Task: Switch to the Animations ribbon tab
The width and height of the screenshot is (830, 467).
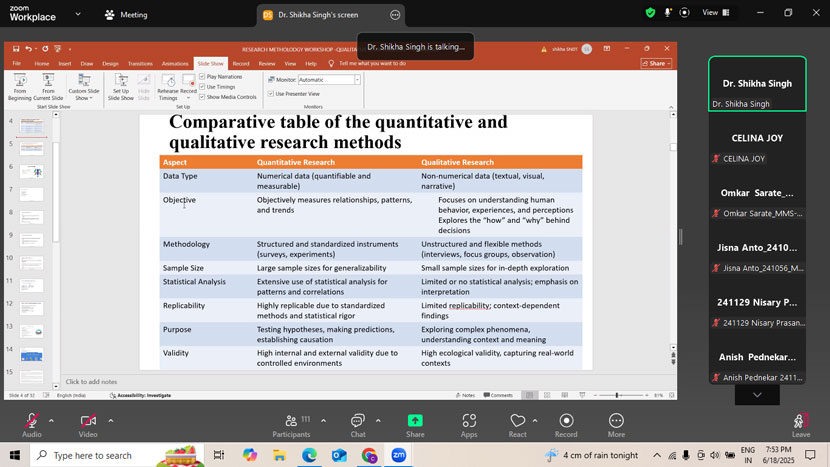Action: pos(175,63)
